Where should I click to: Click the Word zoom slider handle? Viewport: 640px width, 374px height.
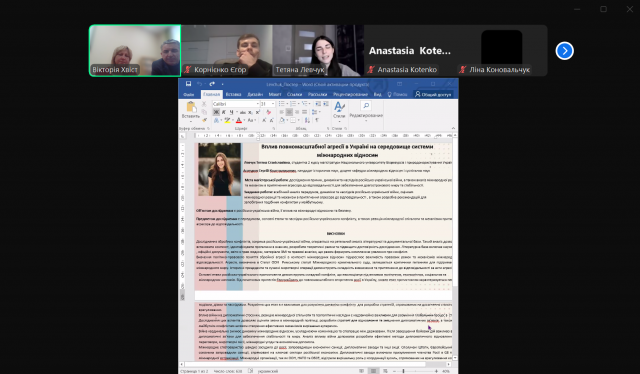403,371
